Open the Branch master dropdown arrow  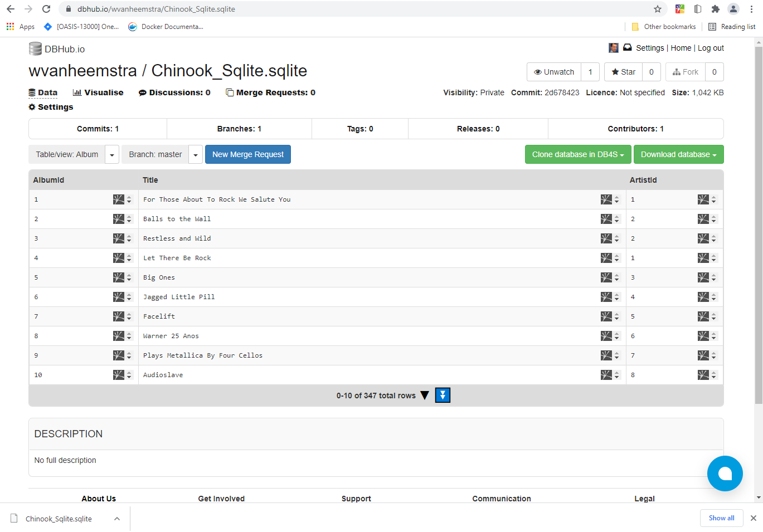pyautogui.click(x=196, y=154)
